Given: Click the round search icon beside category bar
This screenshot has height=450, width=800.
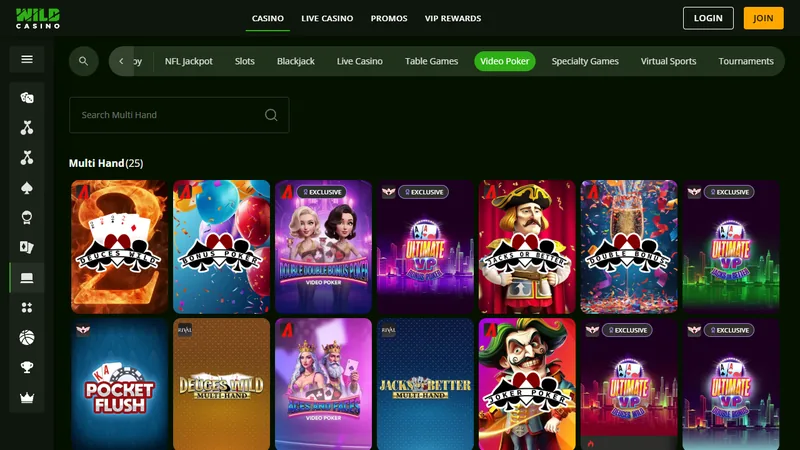Looking at the screenshot, I should [x=84, y=61].
